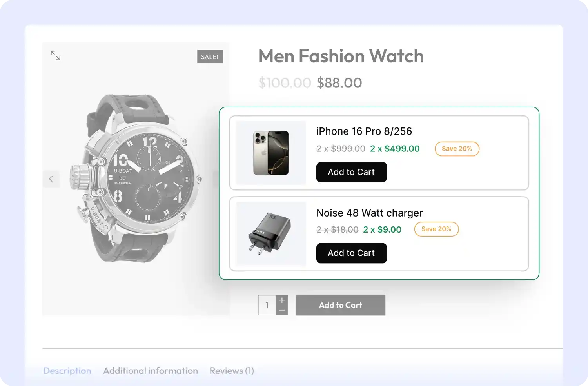Screen dimensions: 588x386
Task: Click the iPhone 16 Pro 8/256 title
Action: tap(364, 131)
